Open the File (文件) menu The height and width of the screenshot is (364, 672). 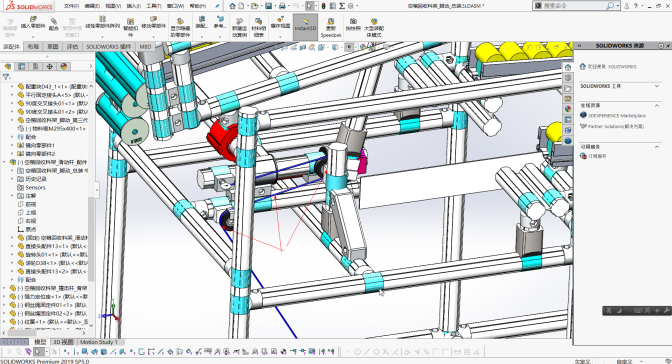72,6
